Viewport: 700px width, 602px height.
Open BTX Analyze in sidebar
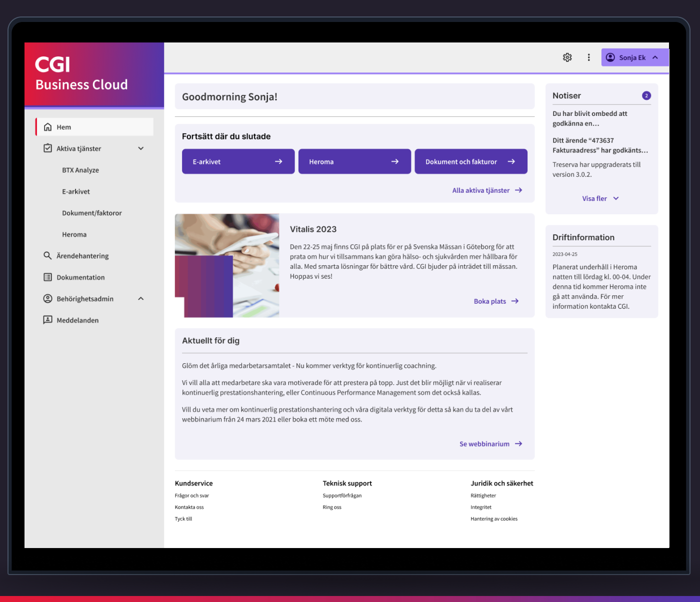coord(80,170)
